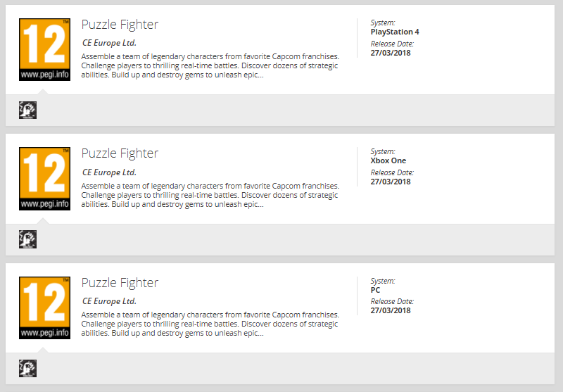Select CE Europe Ltd. in the PC listing
This screenshot has height=392, width=563.
109,301
